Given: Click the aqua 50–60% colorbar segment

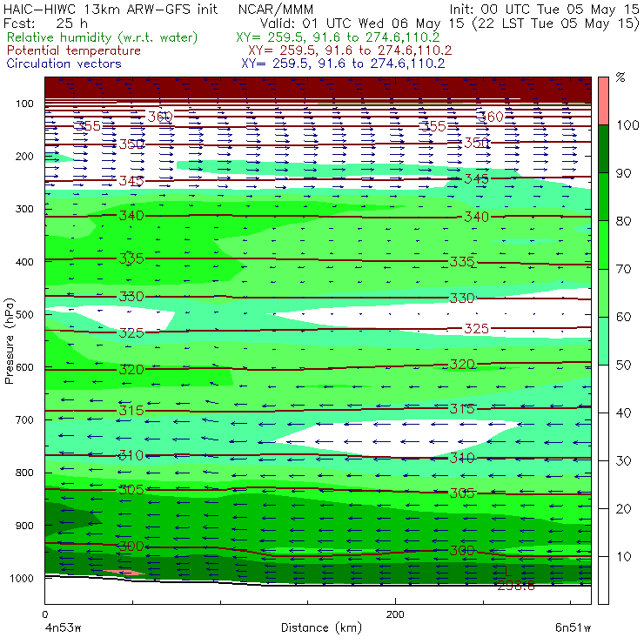Looking at the screenshot, I should point(603,340).
